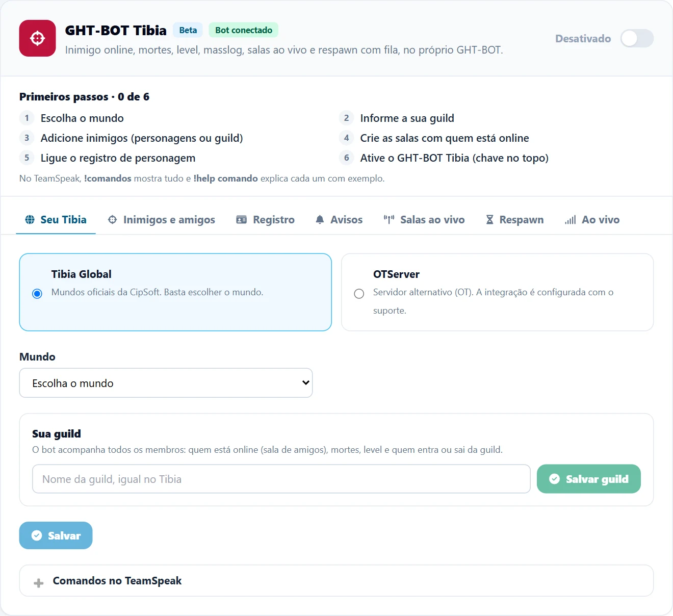Screen dimensions: 673x616
Task: Expand the Comandos no TeamSpeak section
Action: (336, 581)
